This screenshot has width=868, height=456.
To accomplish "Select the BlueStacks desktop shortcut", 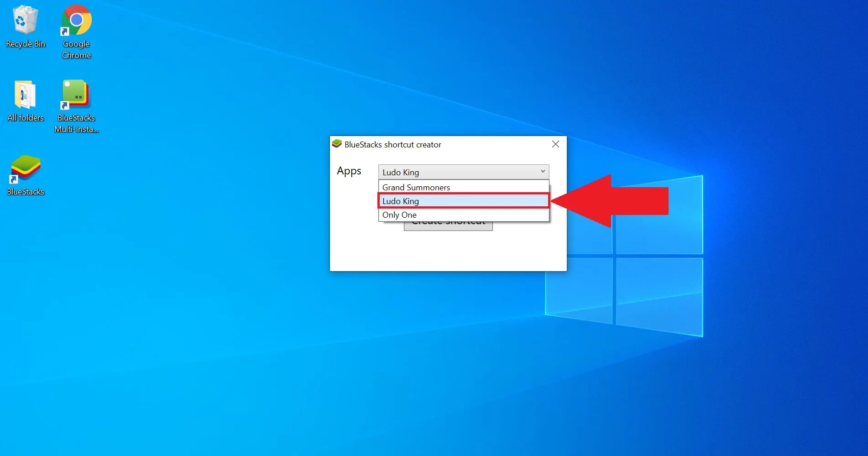I will click(x=26, y=176).
